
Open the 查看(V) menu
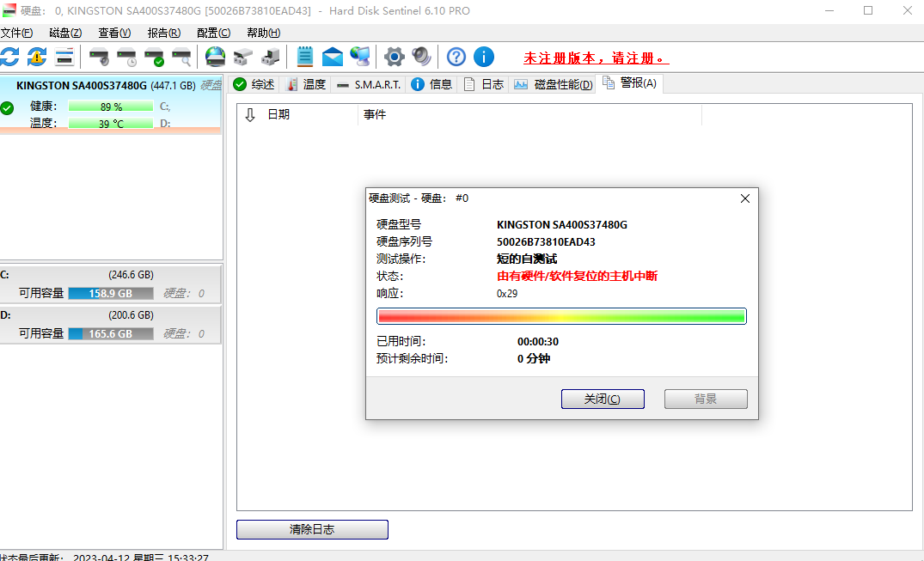(x=114, y=33)
